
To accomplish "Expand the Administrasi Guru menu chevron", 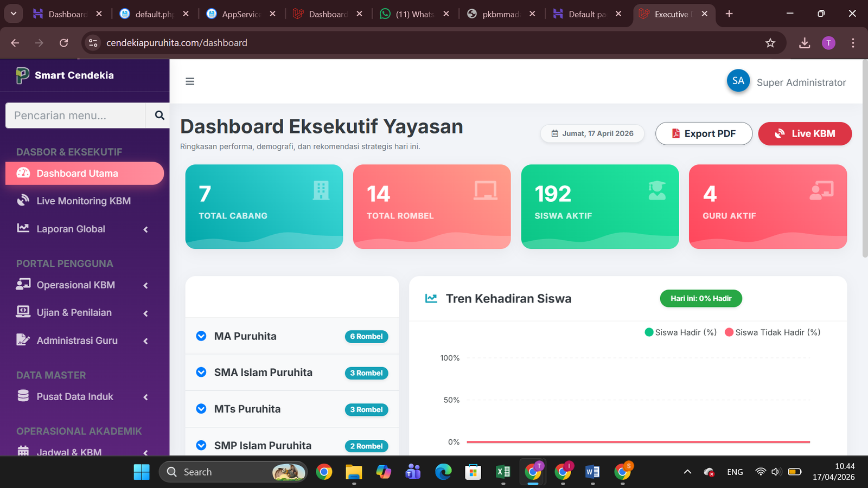I will [145, 341].
